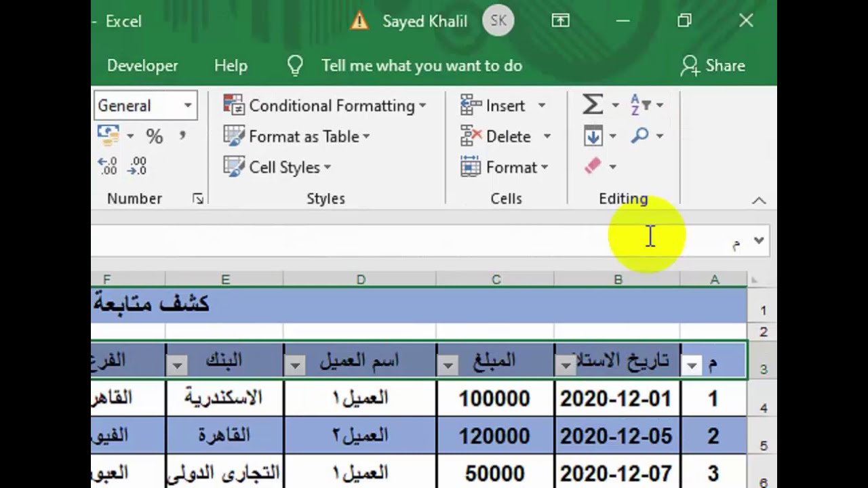Click the SK account avatar
The width and height of the screenshot is (868, 488).
click(x=498, y=21)
